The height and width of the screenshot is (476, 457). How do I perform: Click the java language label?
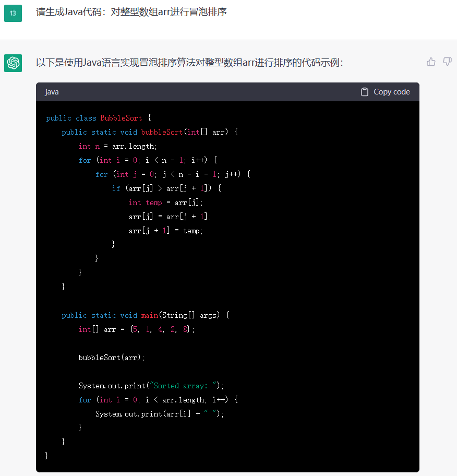click(52, 92)
